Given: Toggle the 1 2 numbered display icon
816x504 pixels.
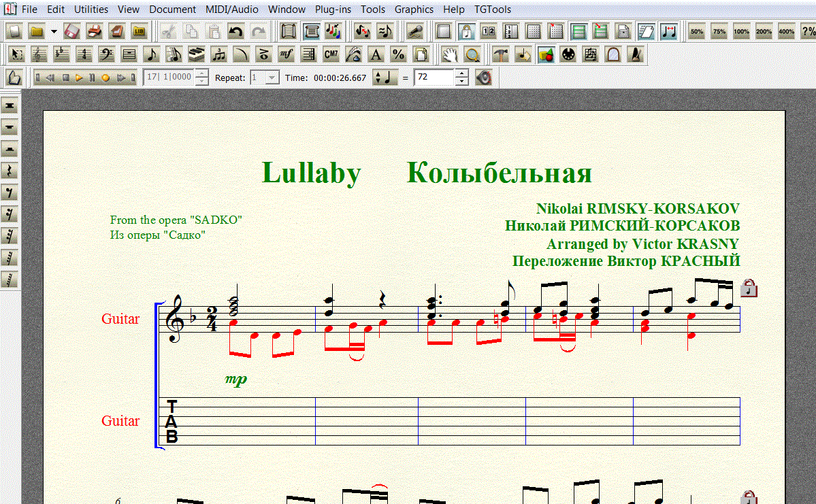Looking at the screenshot, I should coord(489,31).
